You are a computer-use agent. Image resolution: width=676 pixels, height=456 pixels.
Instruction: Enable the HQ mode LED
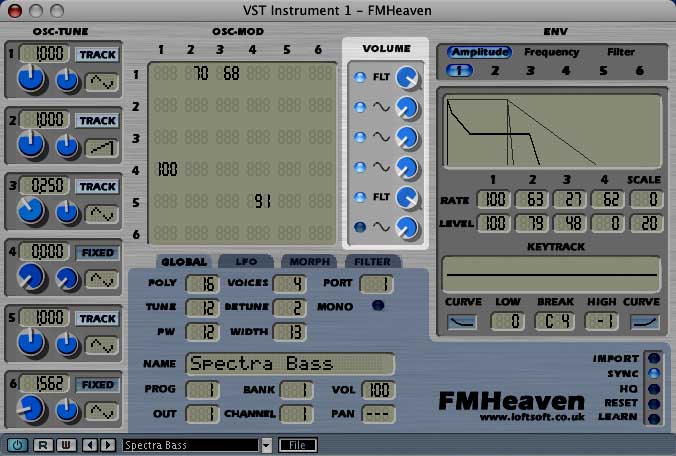[654, 389]
